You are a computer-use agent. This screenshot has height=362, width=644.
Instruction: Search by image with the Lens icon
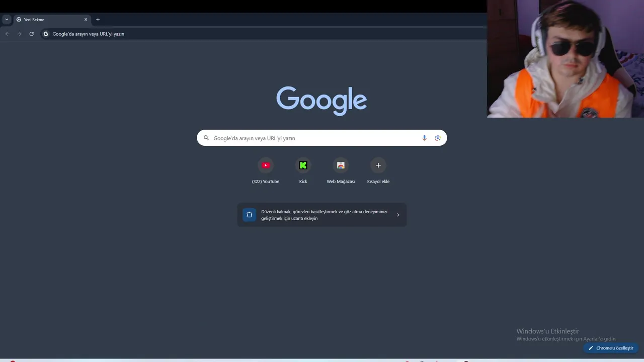438,138
